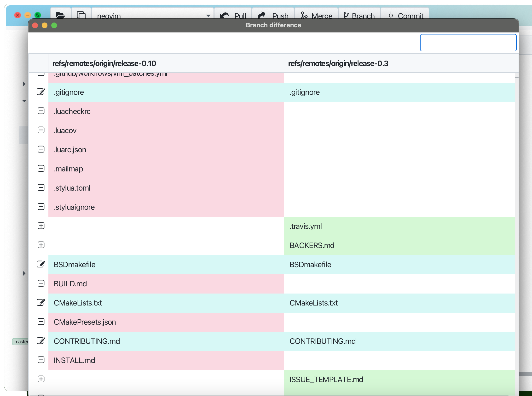Click the minus icon beside .mailmap
Image resolution: width=532 pixels, height=396 pixels.
click(x=41, y=169)
